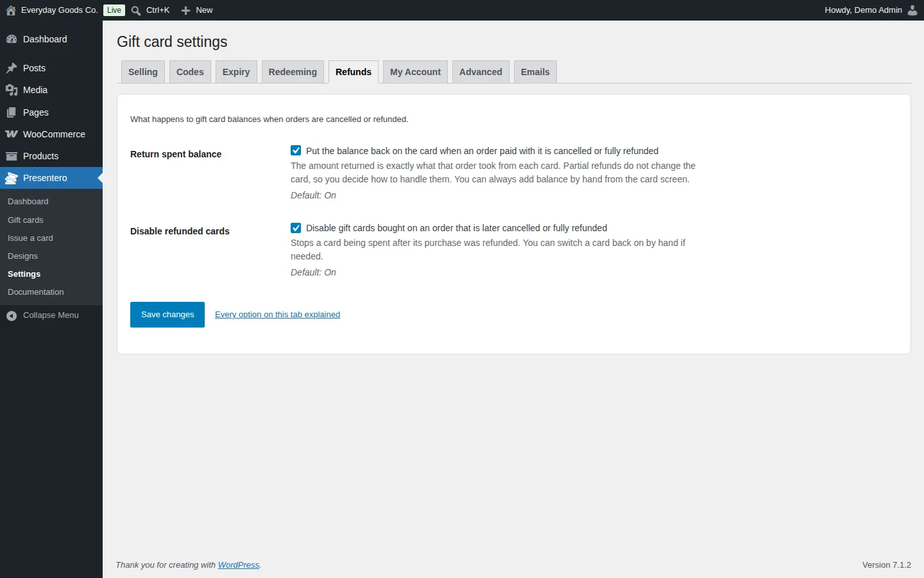924x578 pixels.
Task: Open Issue a card in Presentero submenu
Action: point(30,238)
